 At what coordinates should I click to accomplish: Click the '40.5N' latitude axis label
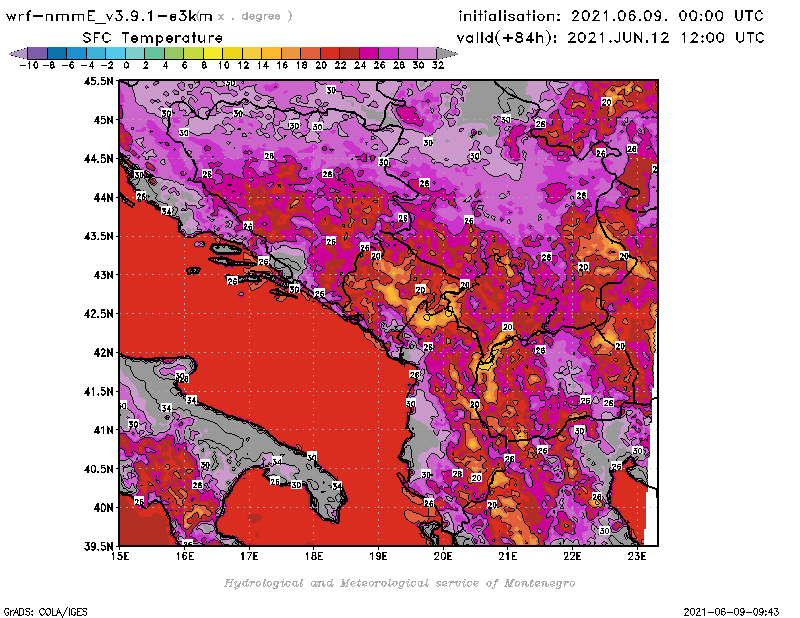tap(98, 469)
